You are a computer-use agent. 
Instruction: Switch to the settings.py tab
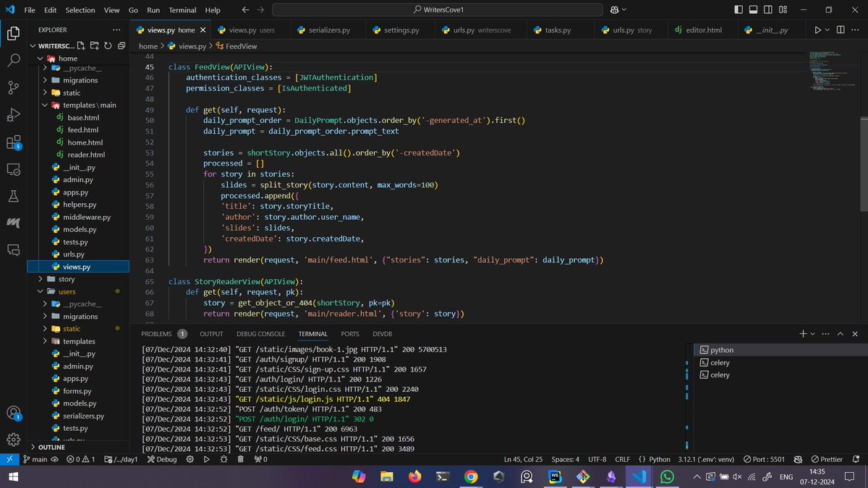click(401, 30)
